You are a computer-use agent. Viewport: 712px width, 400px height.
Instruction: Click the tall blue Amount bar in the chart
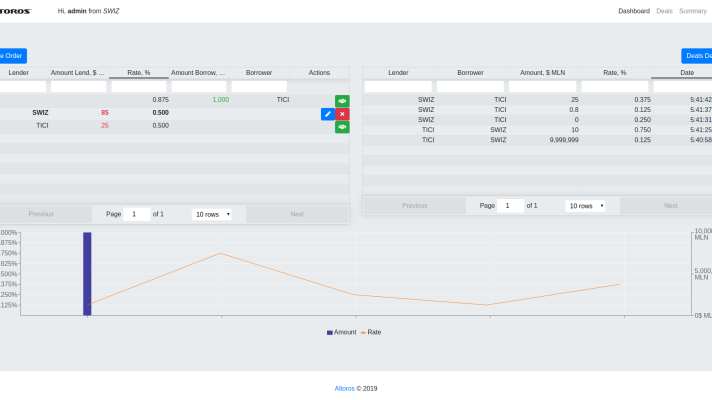[87, 273]
